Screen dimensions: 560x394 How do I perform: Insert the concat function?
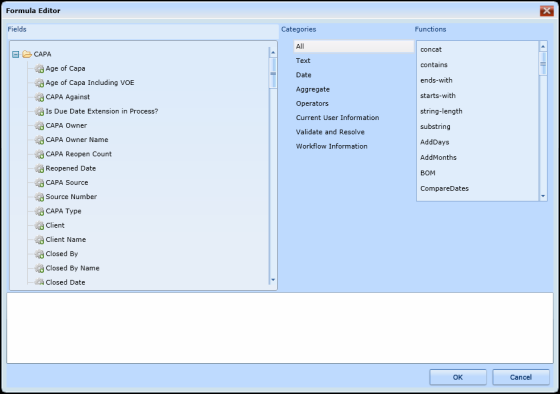tap(431, 50)
